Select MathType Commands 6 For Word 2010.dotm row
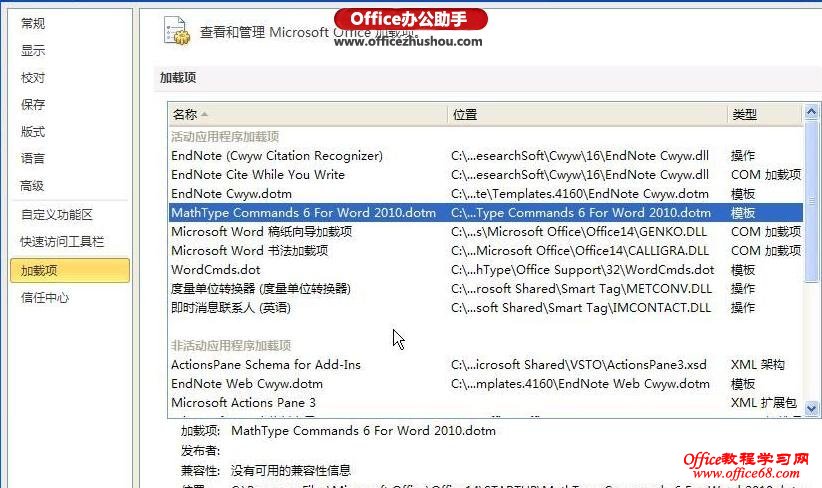This screenshot has width=822, height=488. tap(485, 213)
